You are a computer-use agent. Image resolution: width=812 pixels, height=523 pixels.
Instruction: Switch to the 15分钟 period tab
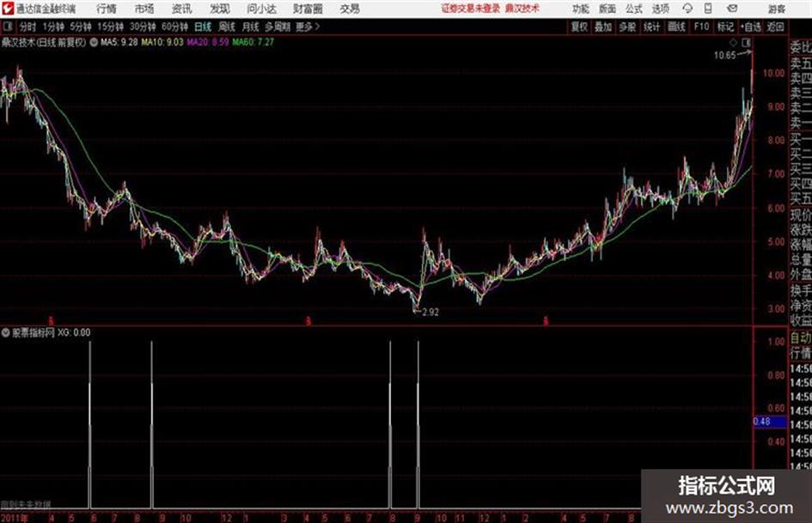click(x=110, y=27)
